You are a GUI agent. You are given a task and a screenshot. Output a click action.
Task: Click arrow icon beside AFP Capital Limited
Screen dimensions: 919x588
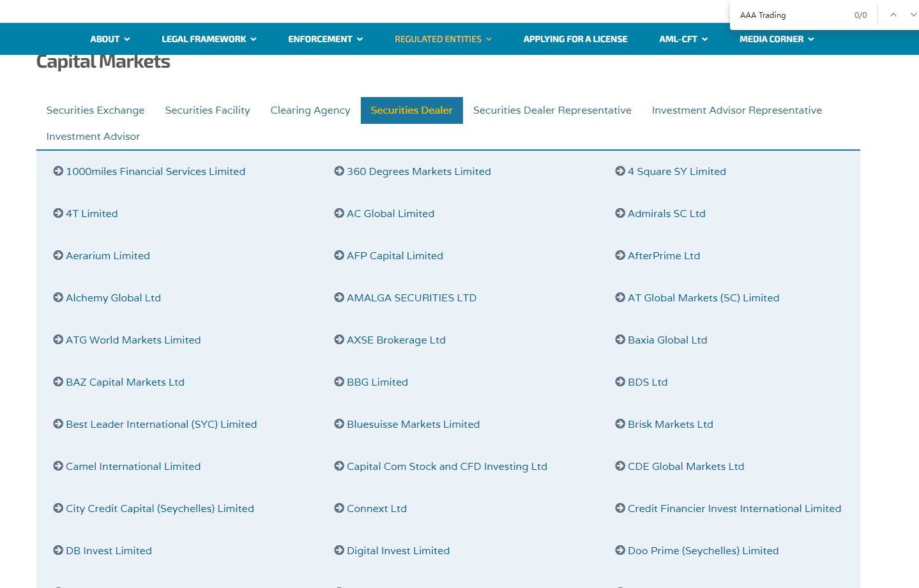(339, 255)
